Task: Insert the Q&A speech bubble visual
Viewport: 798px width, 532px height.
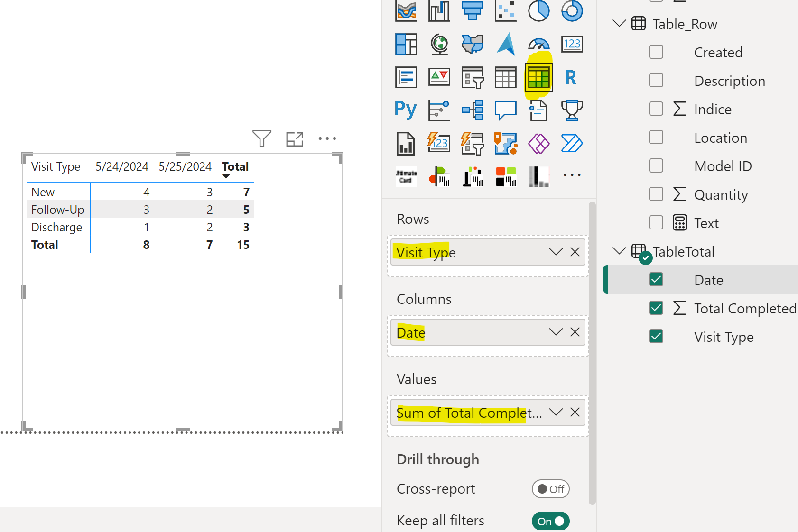Action: (506, 110)
